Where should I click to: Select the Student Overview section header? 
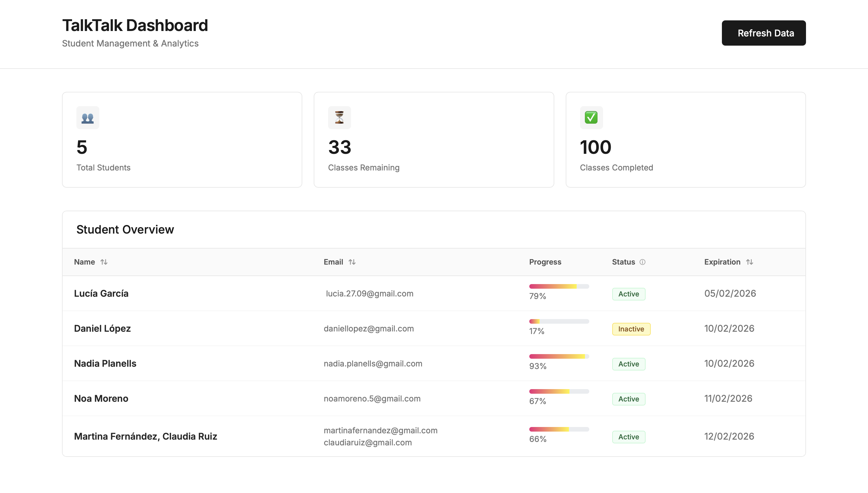click(x=125, y=229)
